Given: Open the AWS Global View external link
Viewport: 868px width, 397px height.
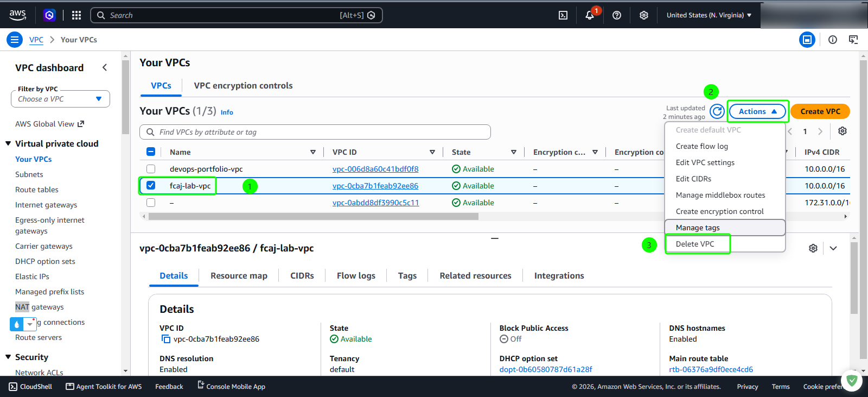Looking at the screenshot, I should click(49, 124).
